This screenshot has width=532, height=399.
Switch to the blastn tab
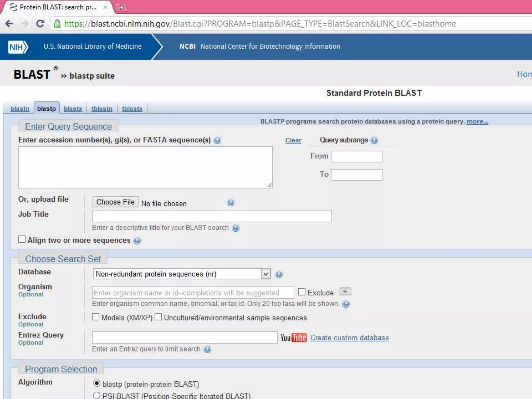click(x=20, y=109)
